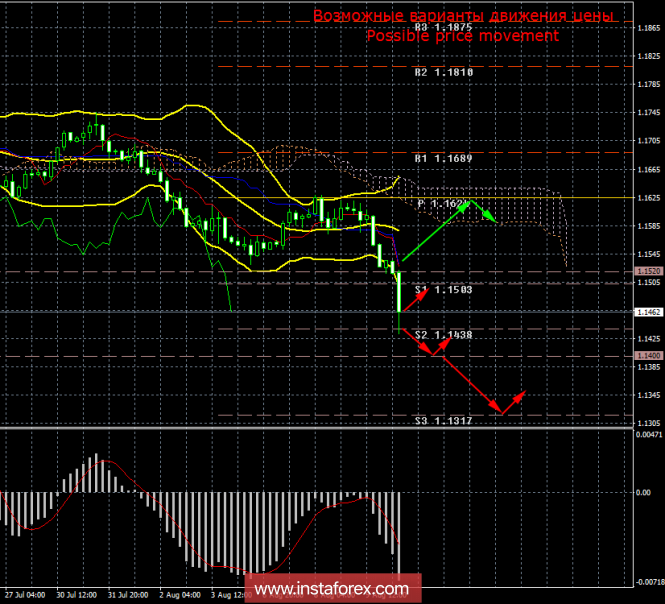This screenshot has height=604, width=665.
Task: Select the R2 1.1810 resistance label
Action: (444, 73)
